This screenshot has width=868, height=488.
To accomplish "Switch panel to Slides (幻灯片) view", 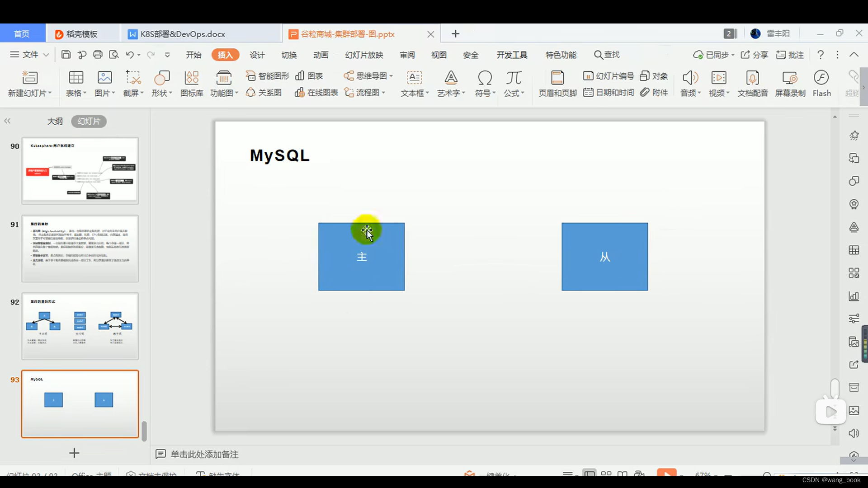I will pyautogui.click(x=89, y=121).
